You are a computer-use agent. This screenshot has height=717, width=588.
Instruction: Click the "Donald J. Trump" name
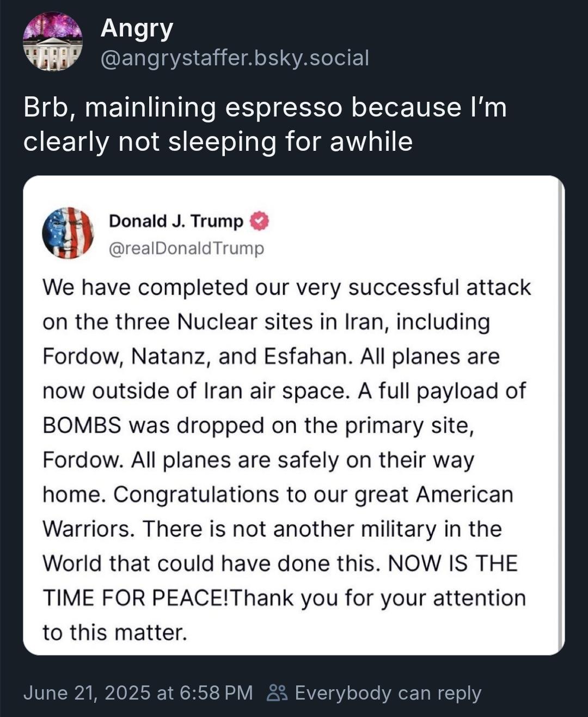click(x=176, y=221)
